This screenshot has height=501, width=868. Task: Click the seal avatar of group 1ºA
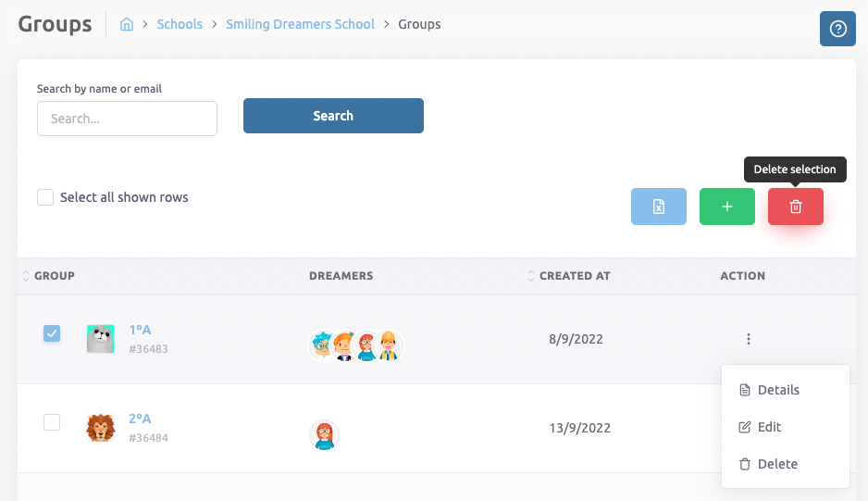click(101, 339)
